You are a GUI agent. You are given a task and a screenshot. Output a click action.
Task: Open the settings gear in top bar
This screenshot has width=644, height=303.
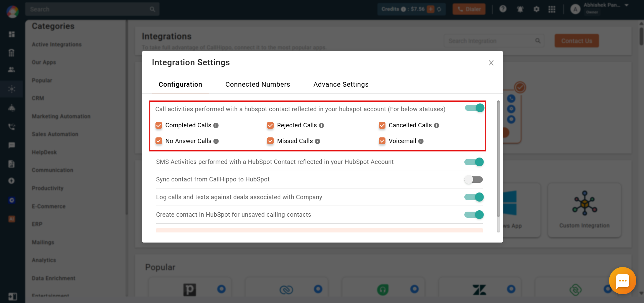click(537, 9)
